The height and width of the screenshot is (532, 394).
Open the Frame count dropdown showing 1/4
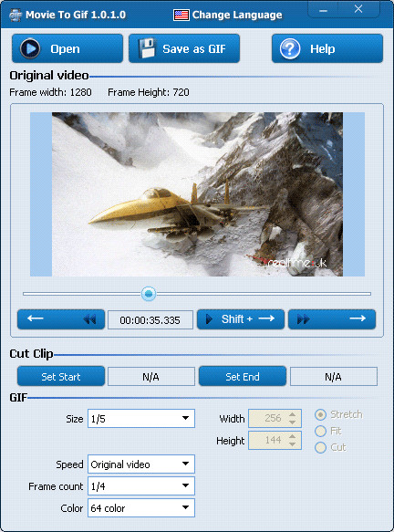coord(141,485)
